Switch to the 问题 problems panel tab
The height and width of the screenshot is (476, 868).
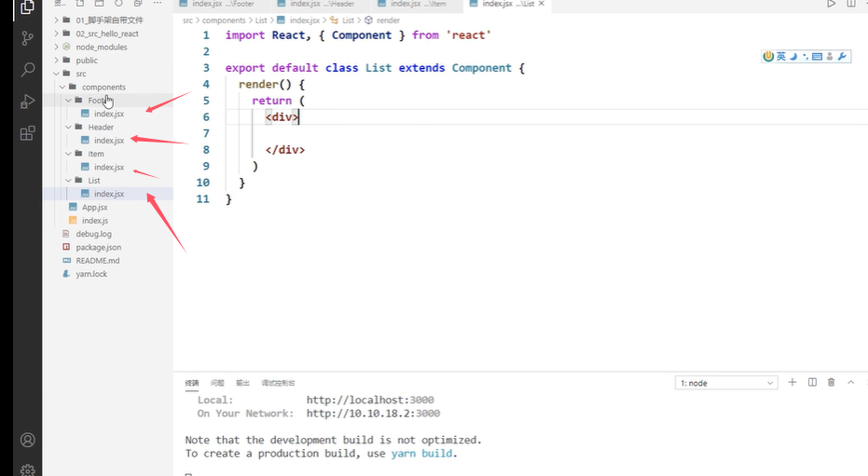pyautogui.click(x=217, y=383)
